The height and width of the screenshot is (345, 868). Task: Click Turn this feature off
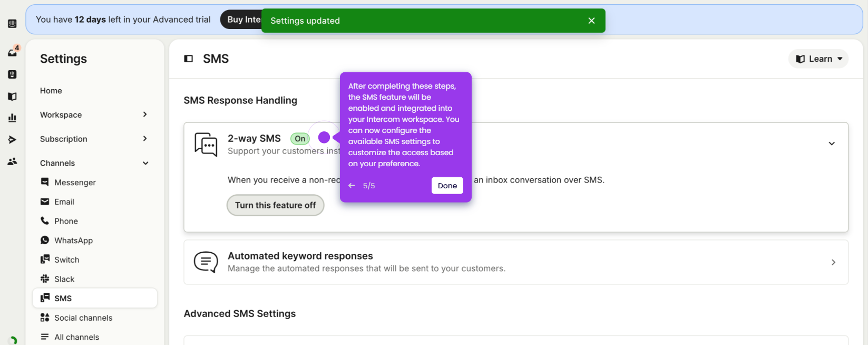(x=276, y=205)
